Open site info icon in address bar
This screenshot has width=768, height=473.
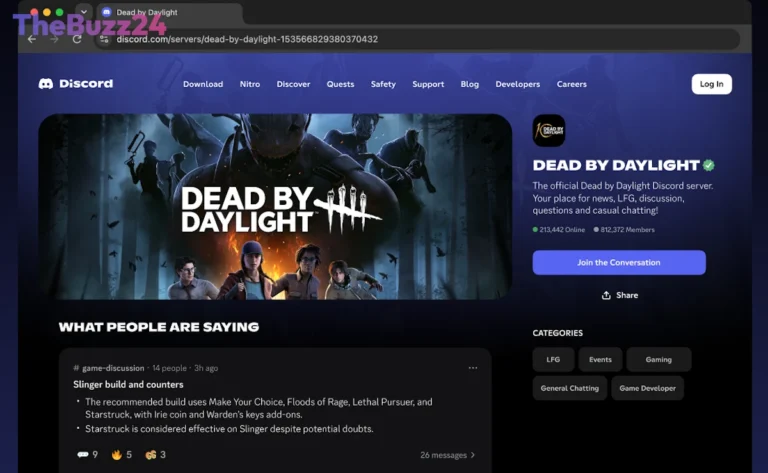(104, 39)
